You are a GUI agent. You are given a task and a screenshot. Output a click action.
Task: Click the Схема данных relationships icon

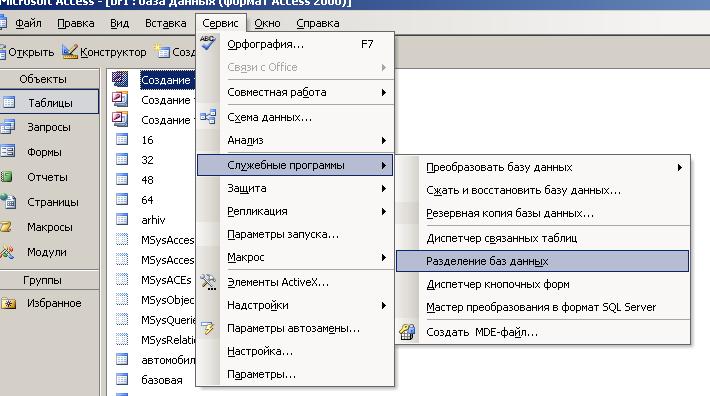[x=208, y=117]
